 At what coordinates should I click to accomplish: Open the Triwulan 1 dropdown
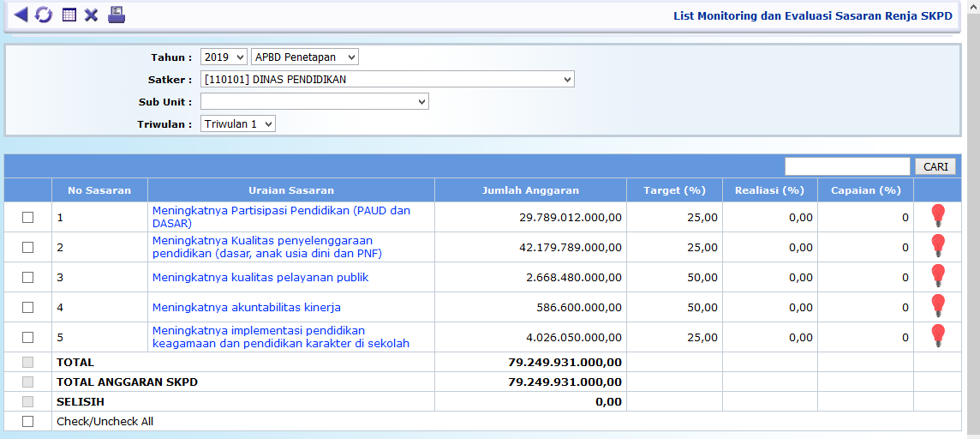coord(238,124)
